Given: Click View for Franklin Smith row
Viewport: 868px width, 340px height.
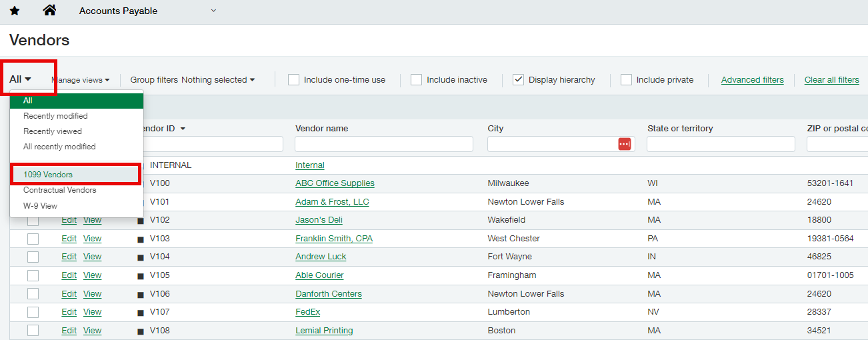Looking at the screenshot, I should 92,239.
